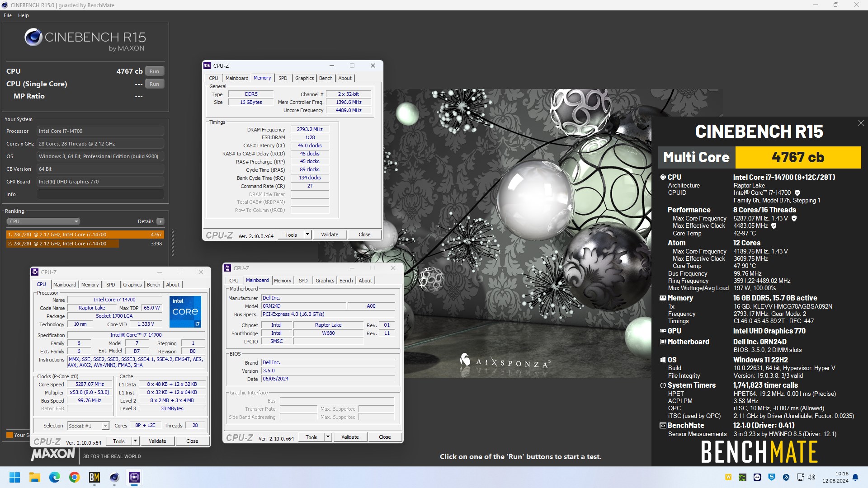Click the blue shield '5' tray icon
Viewport: 868px width, 488px height.
772,477
